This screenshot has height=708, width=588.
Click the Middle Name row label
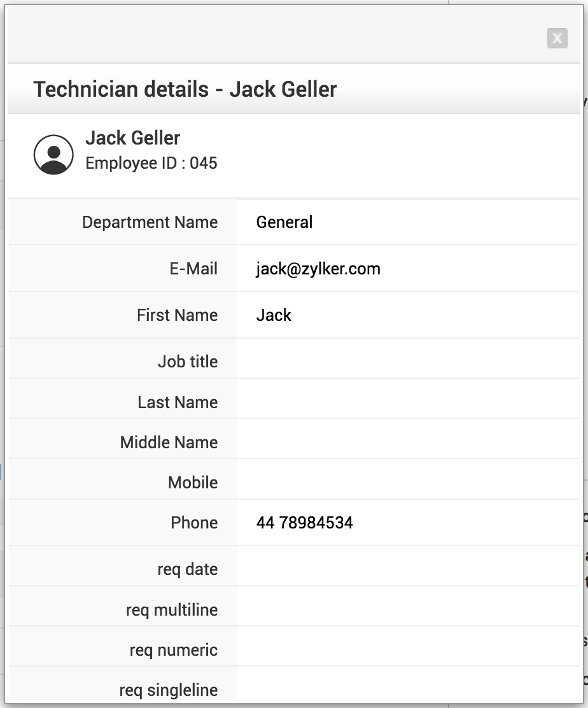(169, 442)
